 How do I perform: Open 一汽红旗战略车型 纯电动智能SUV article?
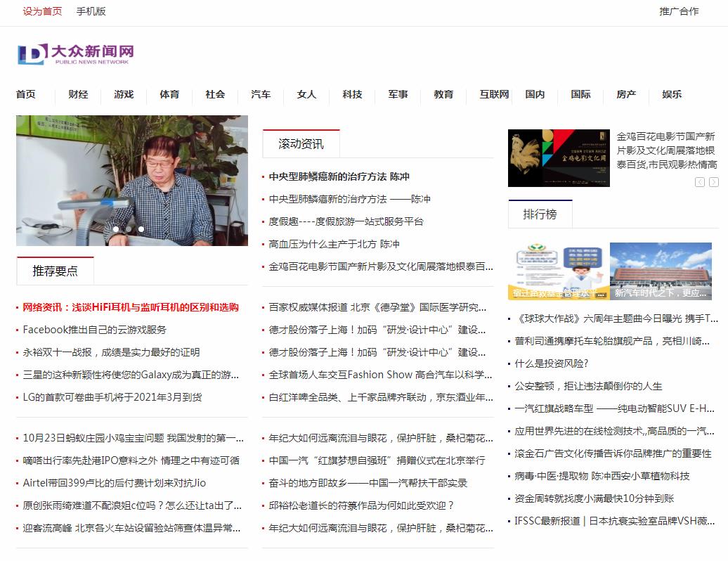pyautogui.click(x=614, y=408)
